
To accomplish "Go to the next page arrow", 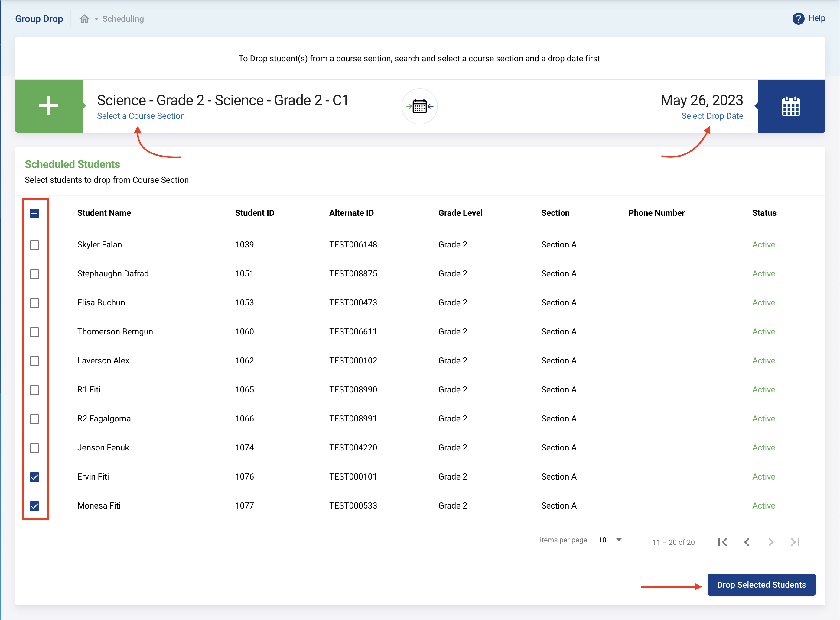I will [x=770, y=542].
